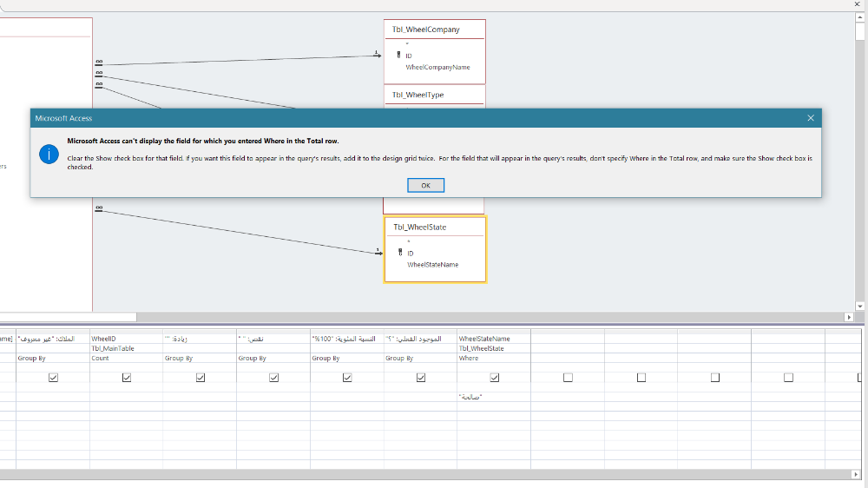The image size is (868, 488).
Task: Click scroll-up arrow of table pane scrollbar
Action: (859, 17)
